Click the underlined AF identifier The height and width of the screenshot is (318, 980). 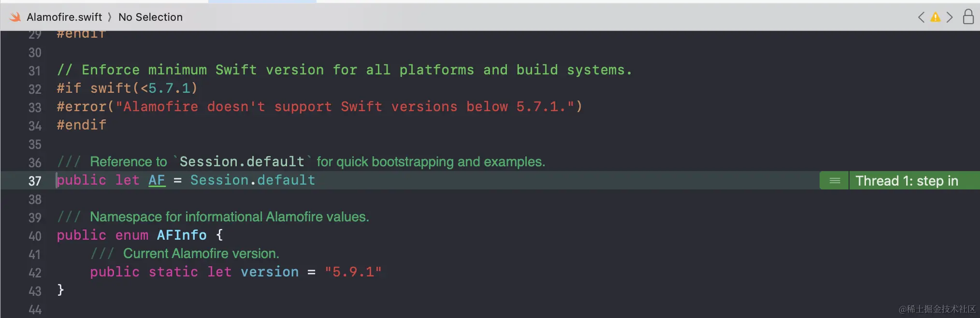157,180
